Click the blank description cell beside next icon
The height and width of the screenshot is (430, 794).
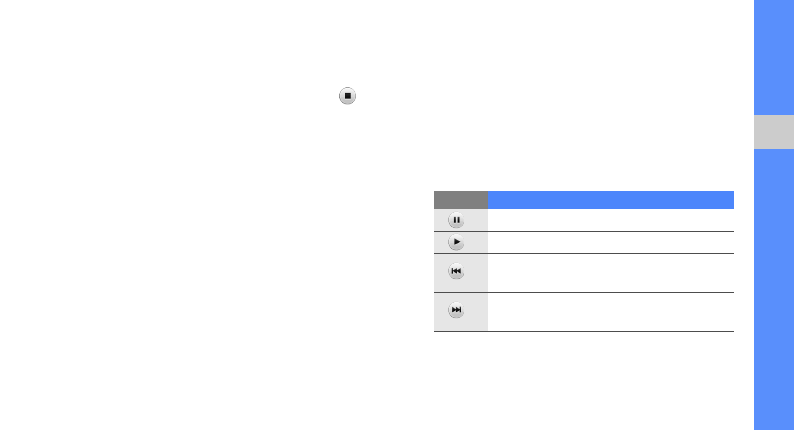(x=610, y=311)
